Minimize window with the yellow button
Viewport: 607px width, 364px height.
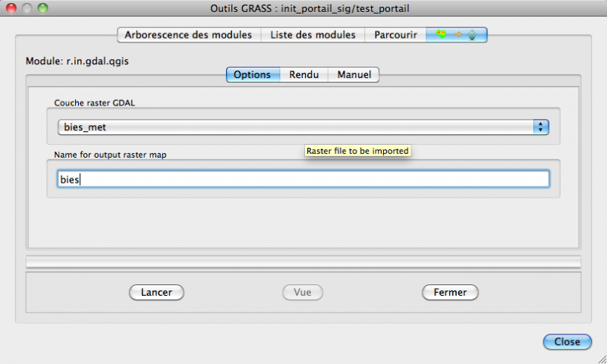pos(27,8)
